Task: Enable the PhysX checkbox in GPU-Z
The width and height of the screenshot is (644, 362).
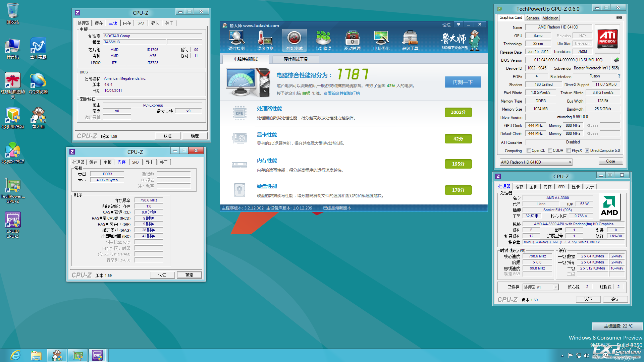Action: click(569, 150)
